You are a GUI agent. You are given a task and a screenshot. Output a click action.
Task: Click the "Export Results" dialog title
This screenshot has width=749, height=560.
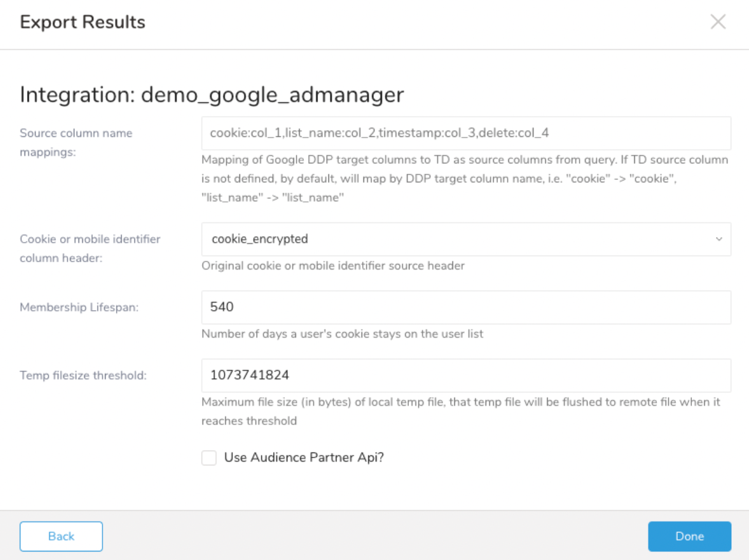point(82,23)
